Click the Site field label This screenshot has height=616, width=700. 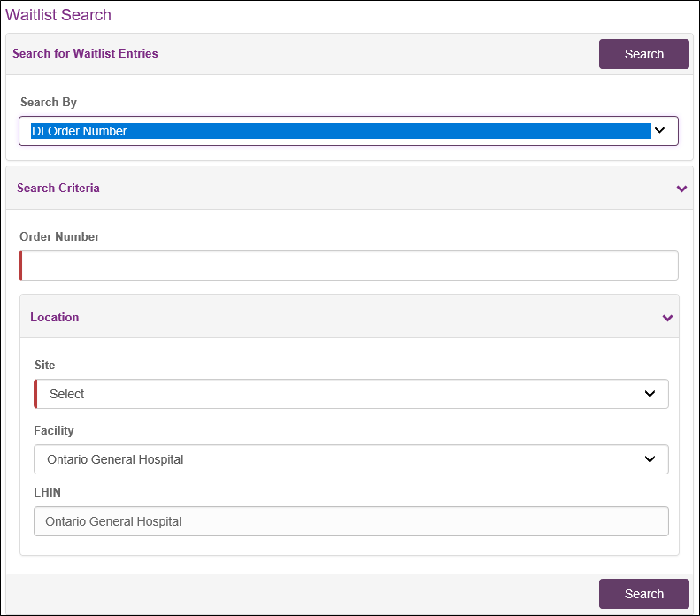[x=45, y=365]
